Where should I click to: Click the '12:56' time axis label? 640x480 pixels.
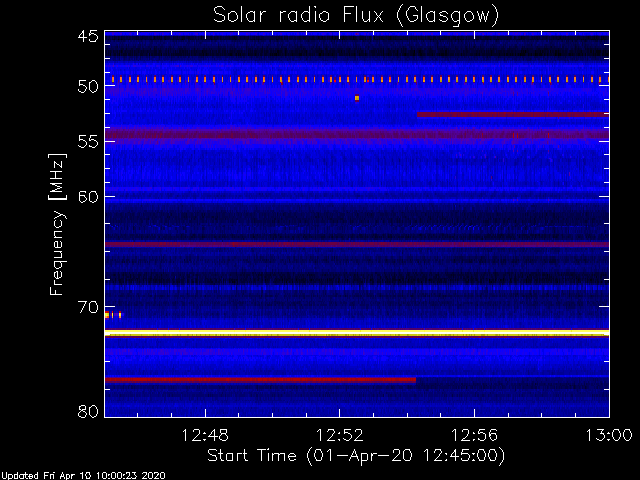[x=474, y=436]
